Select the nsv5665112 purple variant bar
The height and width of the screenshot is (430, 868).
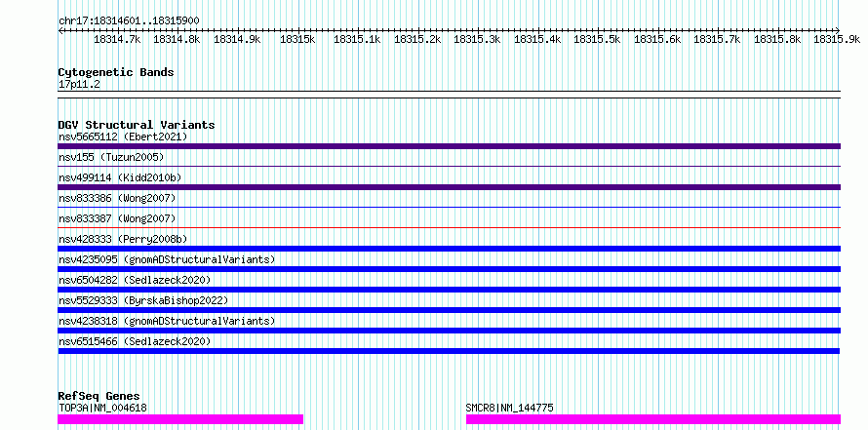[449, 146]
